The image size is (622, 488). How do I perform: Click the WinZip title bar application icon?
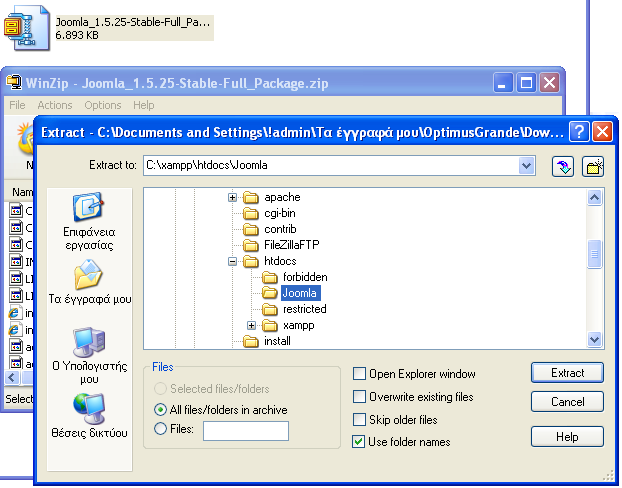click(14, 83)
